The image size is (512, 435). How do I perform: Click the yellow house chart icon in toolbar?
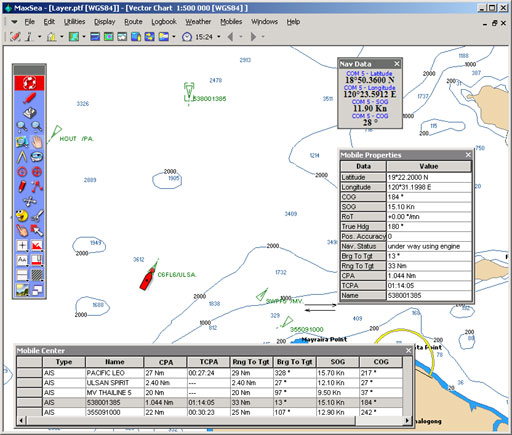click(52, 36)
